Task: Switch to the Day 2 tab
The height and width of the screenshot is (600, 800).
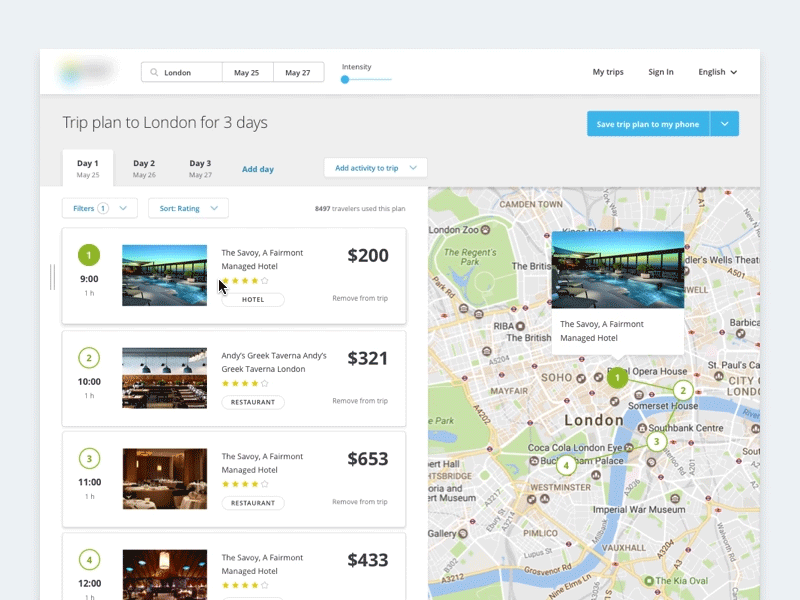Action: coord(144,168)
